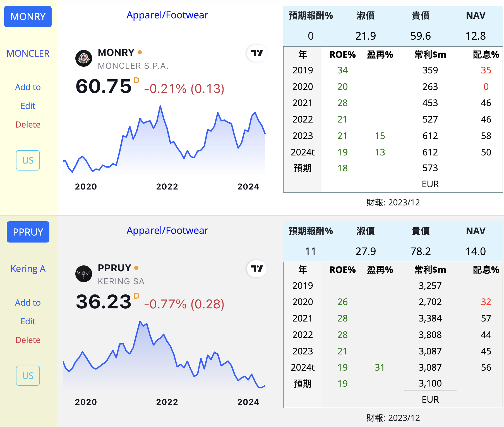Open the Kering A company link
Image resolution: width=504 pixels, height=427 pixels.
[28, 268]
